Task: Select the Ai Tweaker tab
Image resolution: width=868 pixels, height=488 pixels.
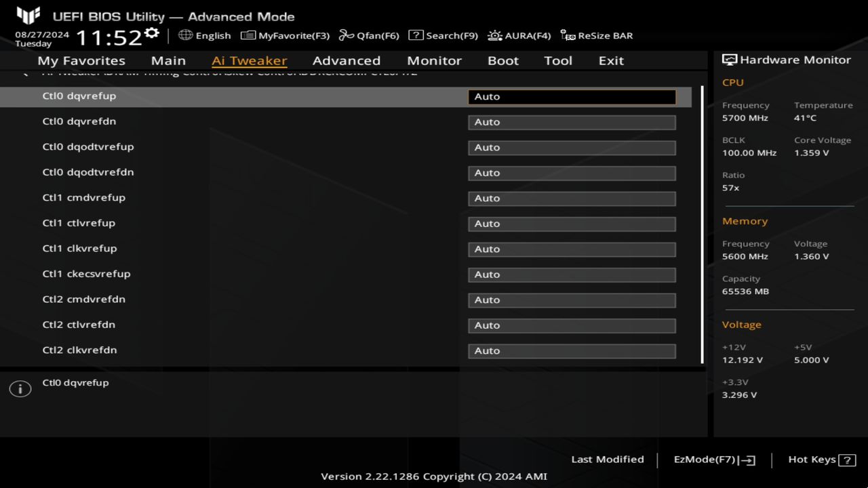Action: point(249,60)
